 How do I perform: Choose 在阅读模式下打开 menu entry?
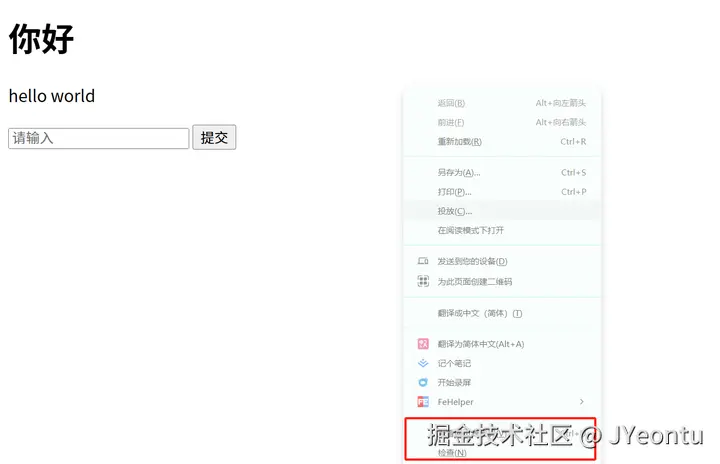(502, 230)
